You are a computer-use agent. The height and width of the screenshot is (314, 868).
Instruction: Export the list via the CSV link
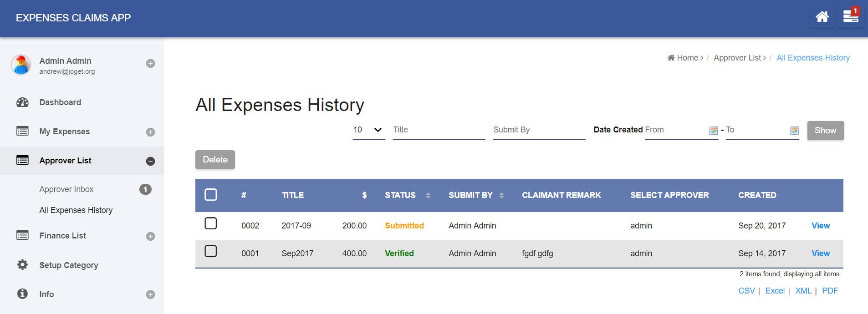pyautogui.click(x=746, y=291)
